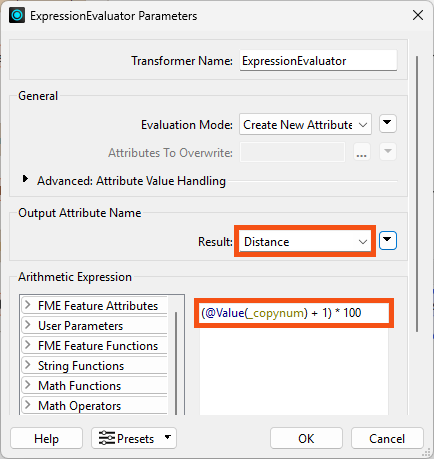The width and height of the screenshot is (434, 459).
Task: Expand Math Functions tree node
Action: tap(28, 385)
